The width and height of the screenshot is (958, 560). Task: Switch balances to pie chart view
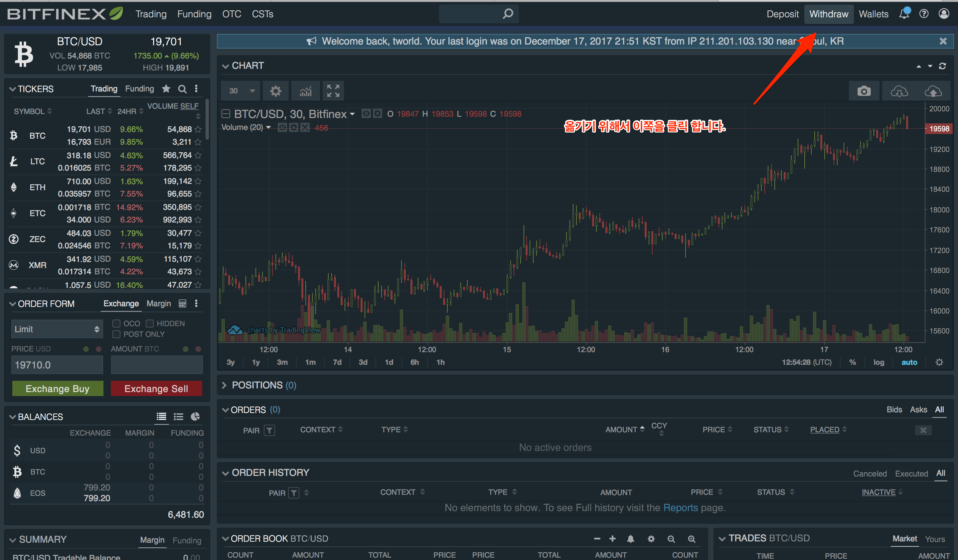tap(195, 417)
